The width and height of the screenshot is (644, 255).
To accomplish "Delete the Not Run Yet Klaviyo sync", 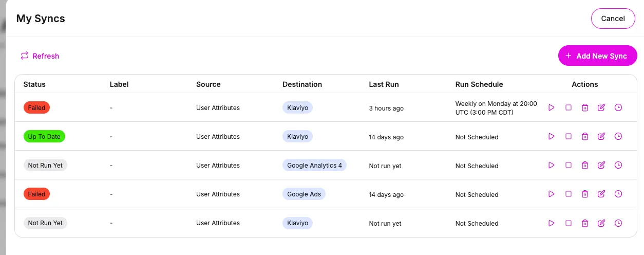I will [x=585, y=223].
